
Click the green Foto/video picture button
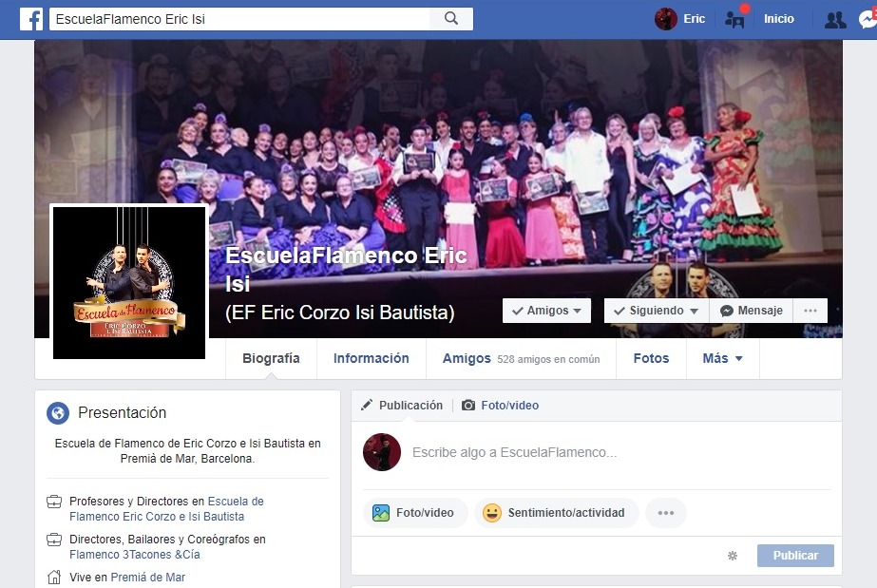coord(415,513)
